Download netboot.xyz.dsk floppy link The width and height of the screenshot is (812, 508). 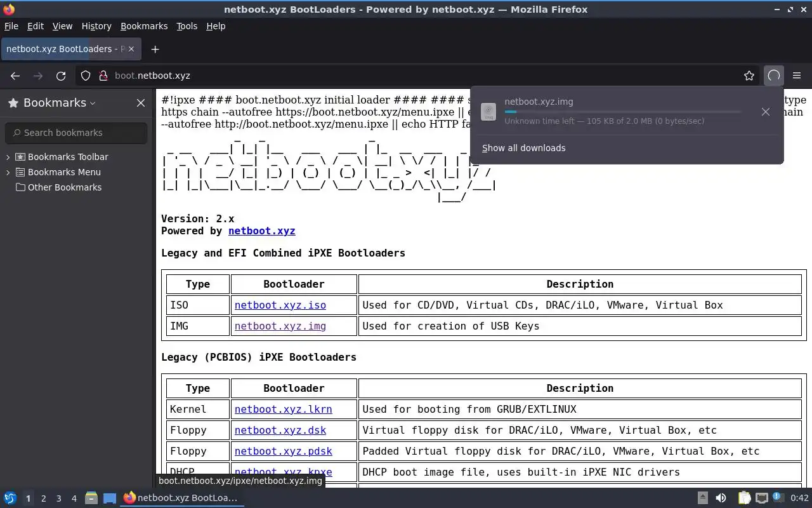pos(280,430)
